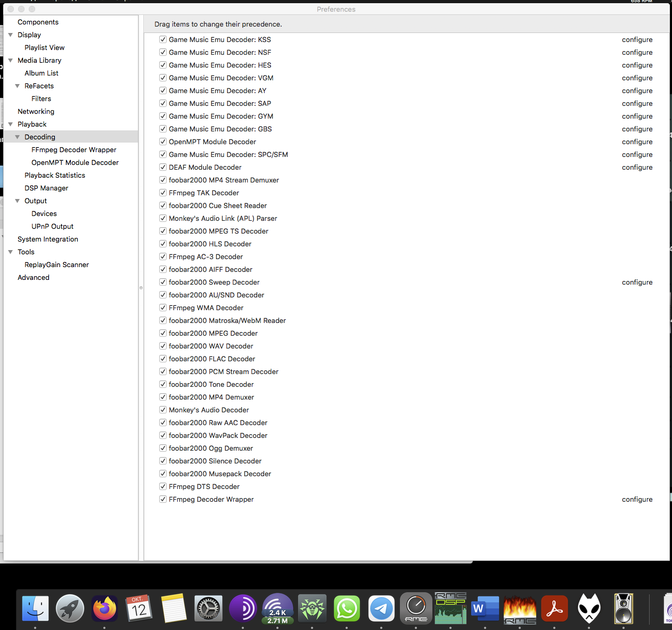This screenshot has width=672, height=630.
Task: Open UPnP Output page
Action: [x=52, y=226]
